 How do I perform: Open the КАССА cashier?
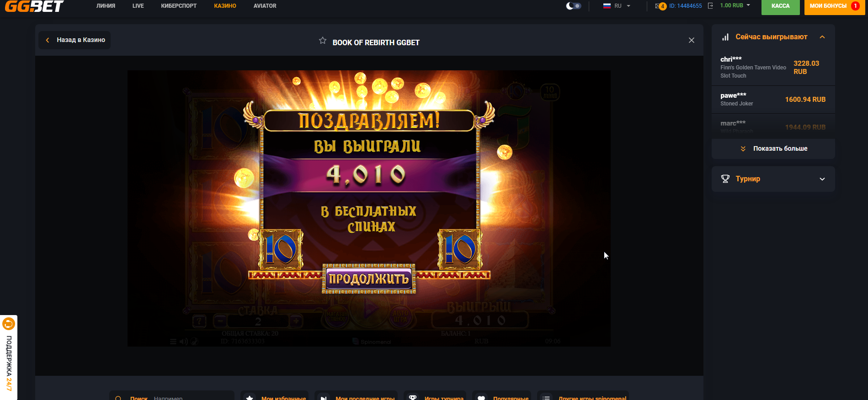tap(781, 6)
